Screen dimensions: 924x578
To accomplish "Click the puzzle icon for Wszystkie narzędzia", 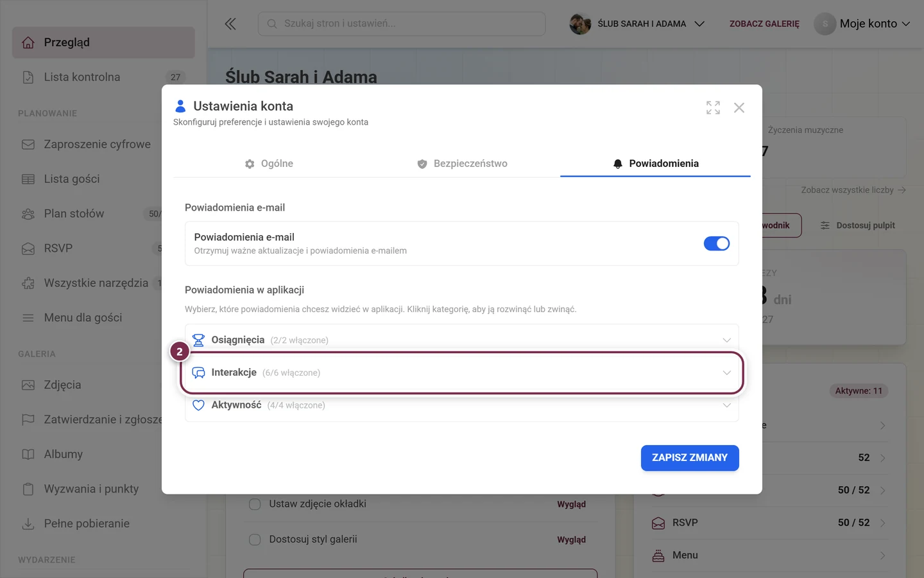I will 28,283.
